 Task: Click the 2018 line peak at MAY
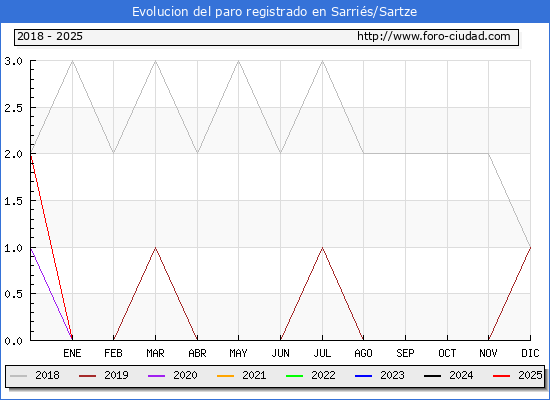(x=239, y=61)
